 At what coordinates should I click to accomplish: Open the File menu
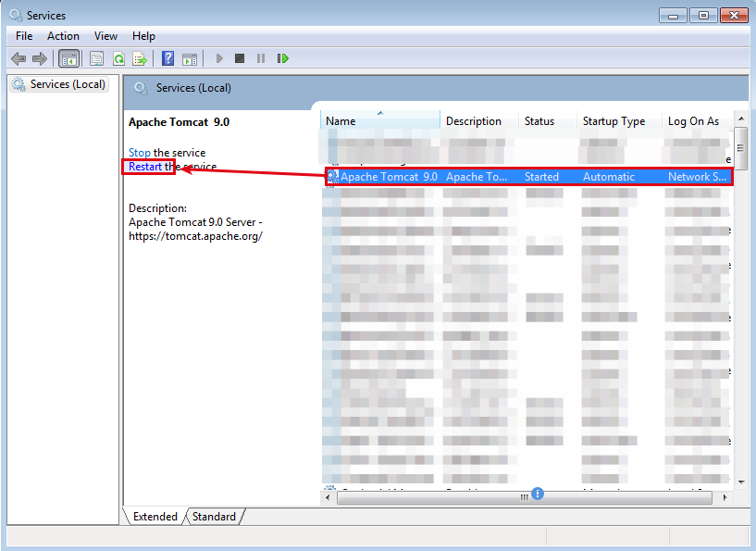pos(24,36)
